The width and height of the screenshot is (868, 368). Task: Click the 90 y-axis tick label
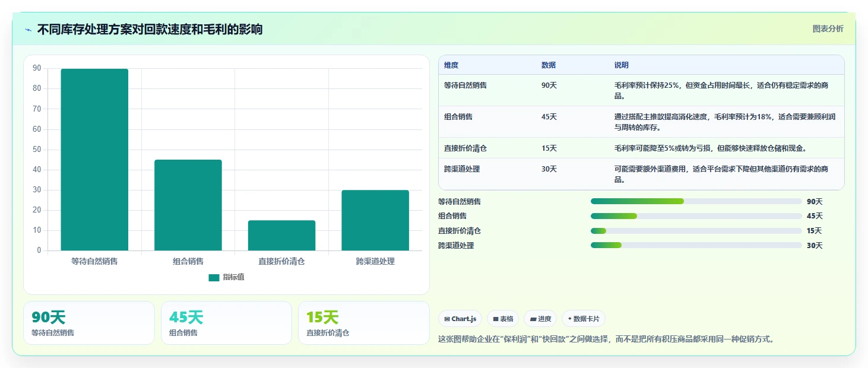tap(37, 69)
